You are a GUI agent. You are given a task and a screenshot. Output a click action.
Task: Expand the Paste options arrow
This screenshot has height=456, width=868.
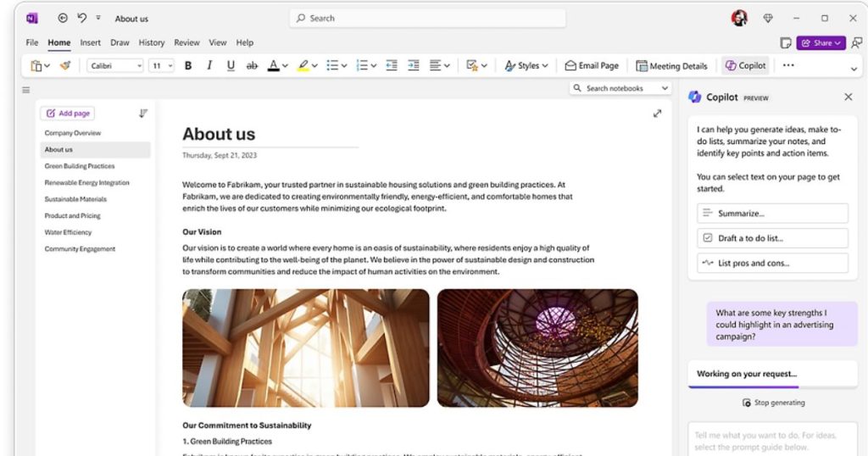click(x=47, y=66)
